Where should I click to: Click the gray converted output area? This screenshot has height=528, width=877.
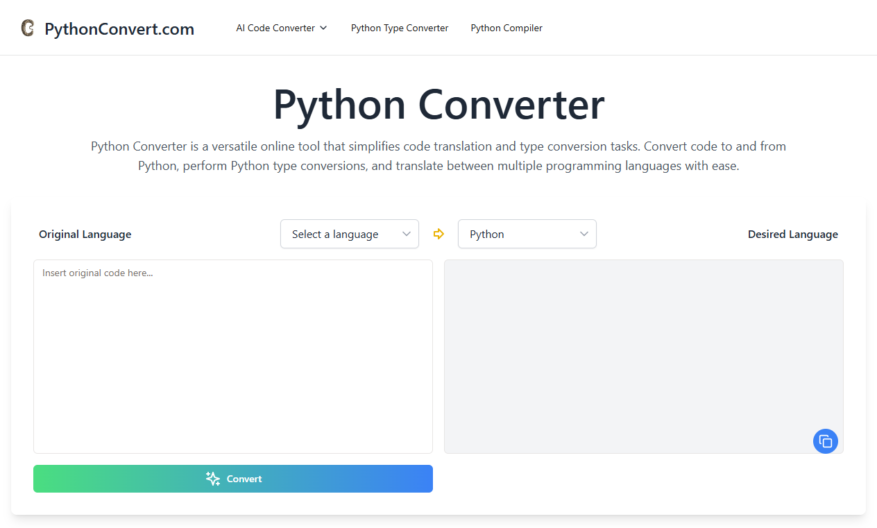(644, 356)
